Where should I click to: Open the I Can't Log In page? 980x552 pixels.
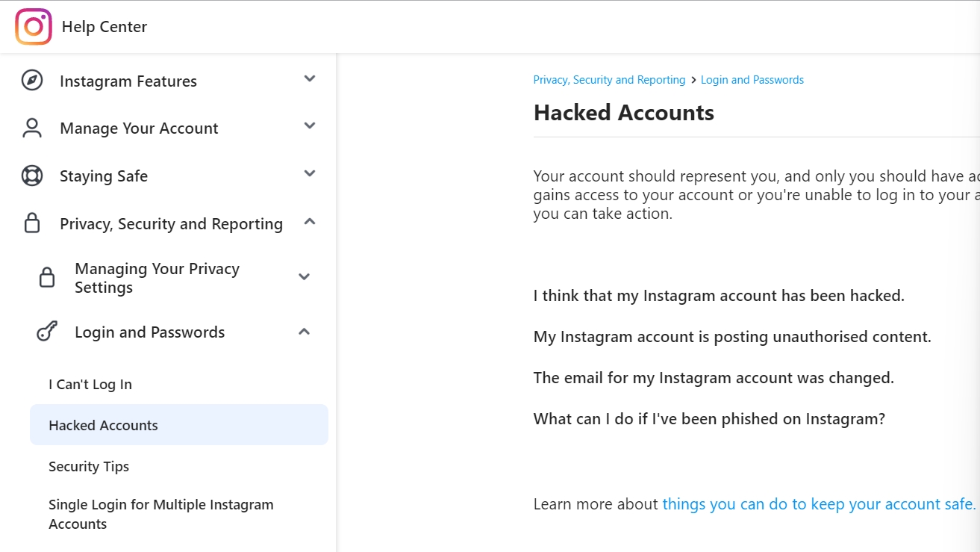[90, 385]
